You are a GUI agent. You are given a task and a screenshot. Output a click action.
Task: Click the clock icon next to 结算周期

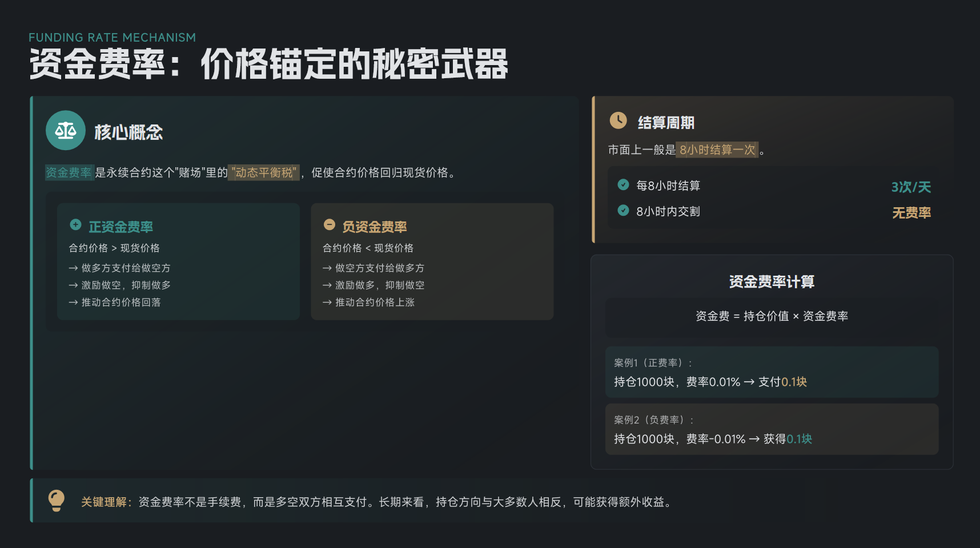[618, 120]
